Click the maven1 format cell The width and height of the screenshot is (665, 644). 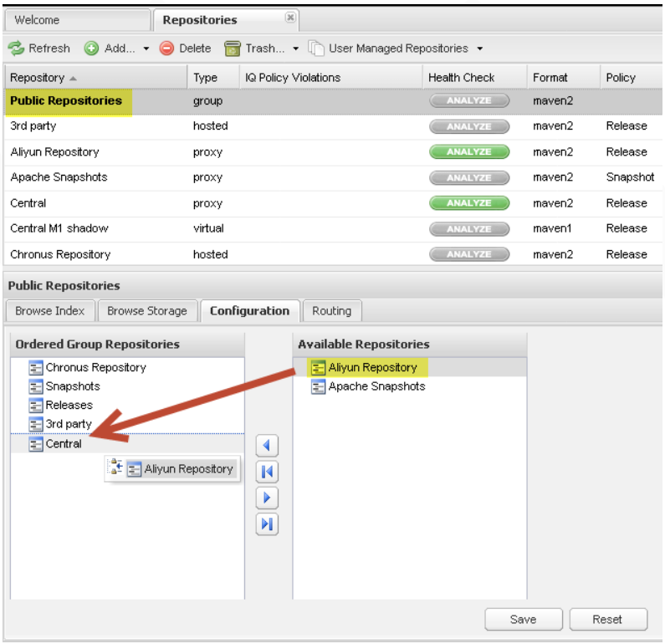point(552,228)
